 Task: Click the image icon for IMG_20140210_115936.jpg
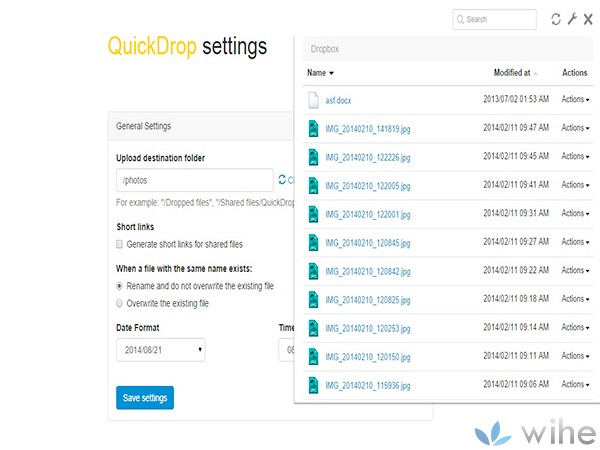tap(313, 385)
